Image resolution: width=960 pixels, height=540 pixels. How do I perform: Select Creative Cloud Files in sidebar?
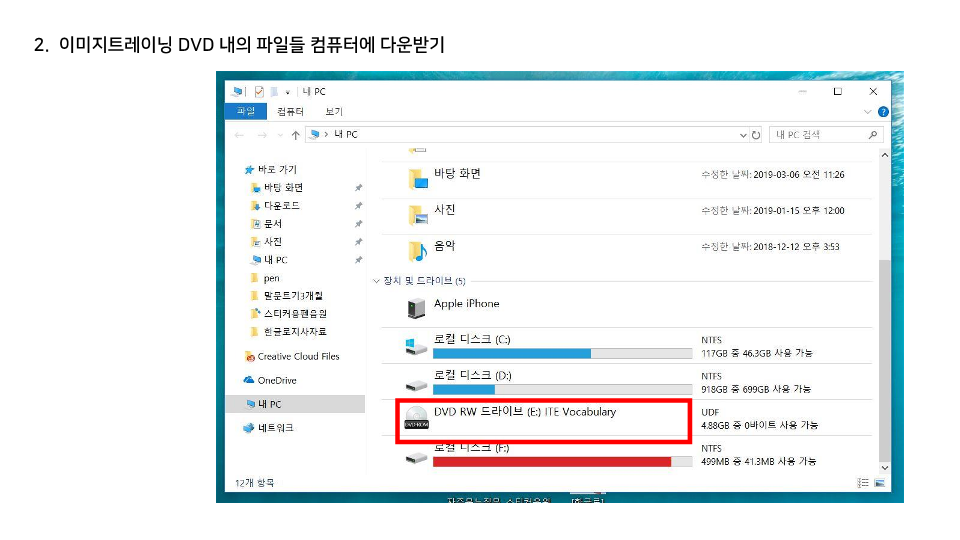[x=298, y=356]
